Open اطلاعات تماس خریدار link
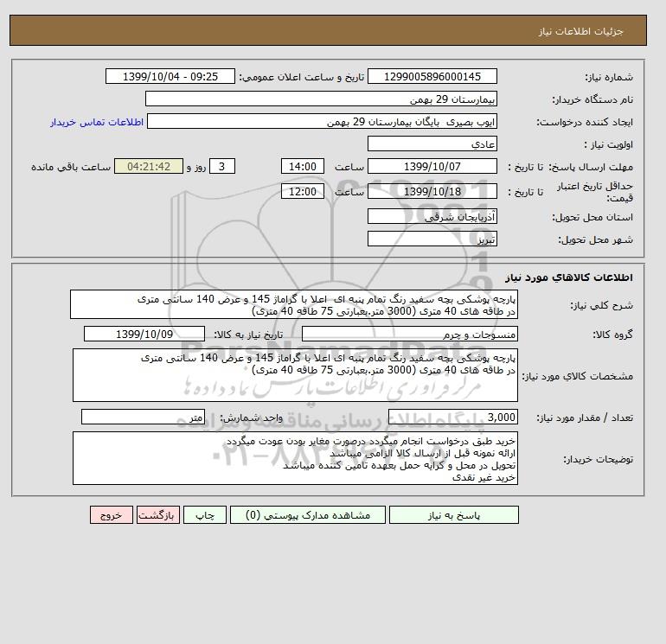666x644 pixels. (x=97, y=122)
